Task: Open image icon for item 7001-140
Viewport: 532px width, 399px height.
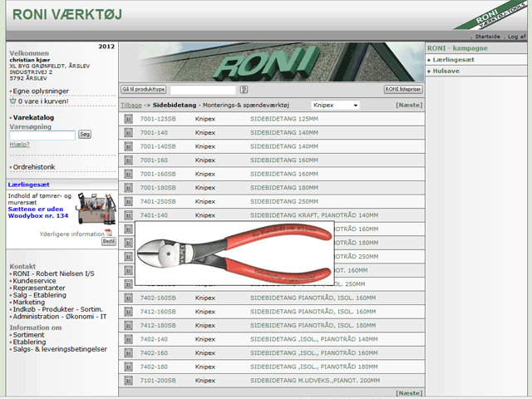Action: coord(128,133)
